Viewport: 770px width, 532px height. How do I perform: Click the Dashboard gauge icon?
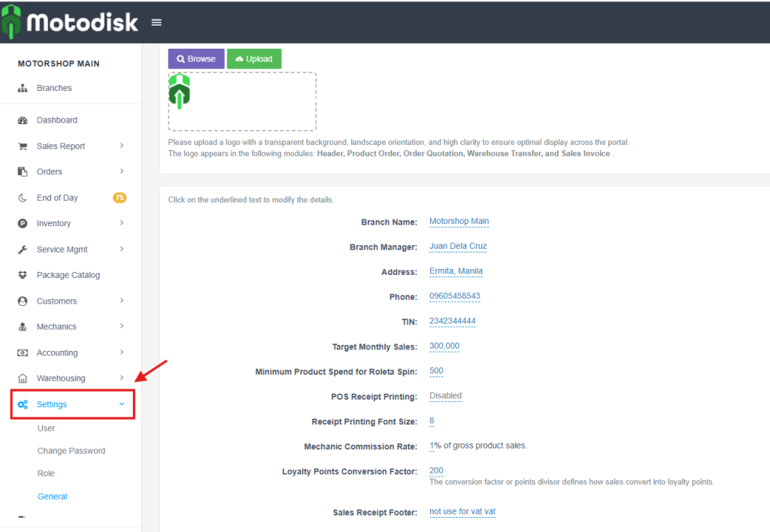point(23,120)
